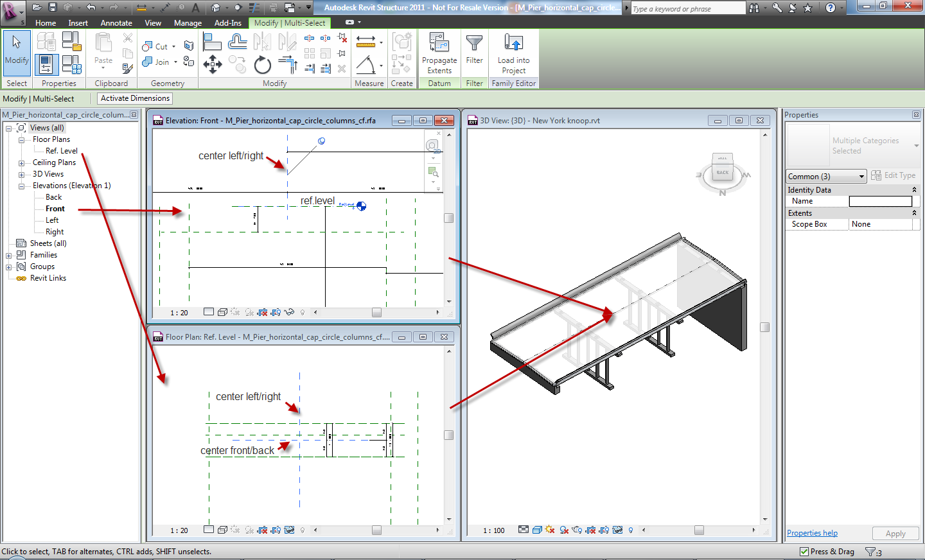Collapse the Floor Plans tree node
This screenshot has height=560, width=925.
click(21, 139)
